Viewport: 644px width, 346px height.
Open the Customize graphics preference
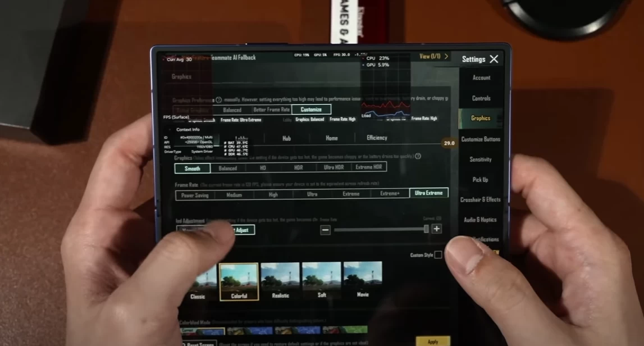click(311, 110)
